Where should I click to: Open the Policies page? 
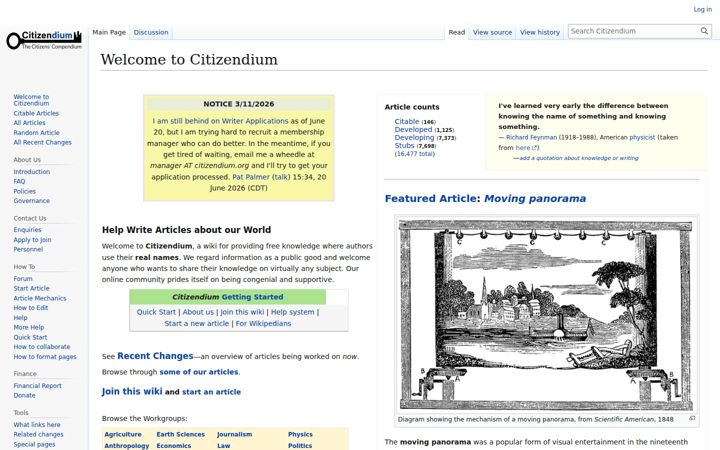[x=24, y=191]
